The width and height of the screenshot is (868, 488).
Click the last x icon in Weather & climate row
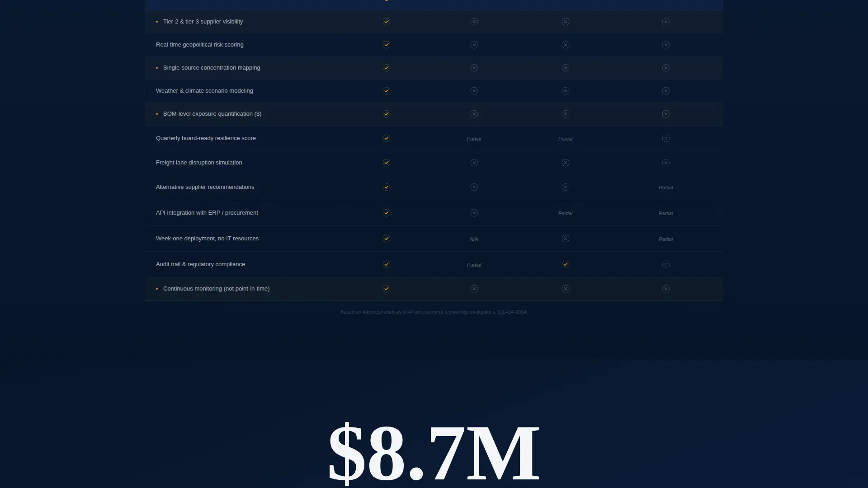[666, 91]
